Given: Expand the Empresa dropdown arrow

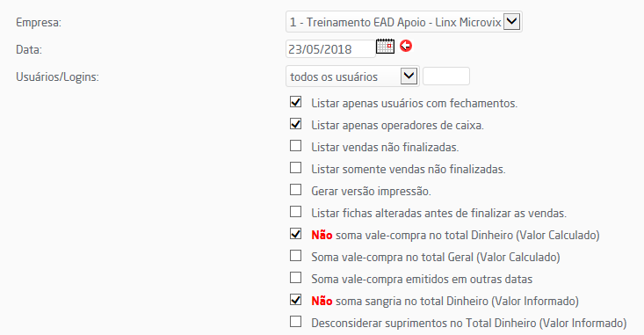Looking at the screenshot, I should point(511,21).
